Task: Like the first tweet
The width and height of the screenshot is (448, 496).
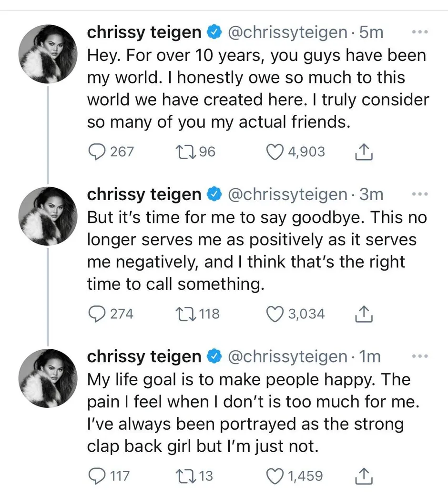Action: point(275,152)
